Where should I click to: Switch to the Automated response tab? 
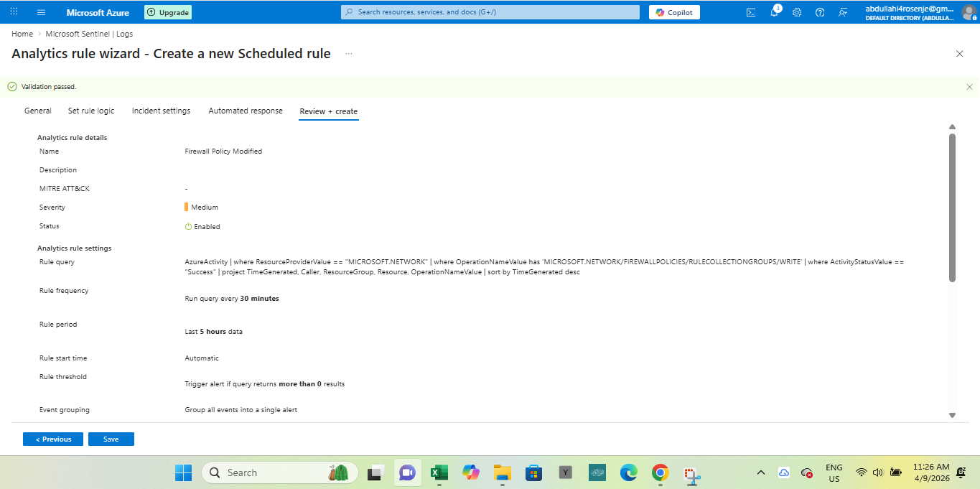click(246, 111)
